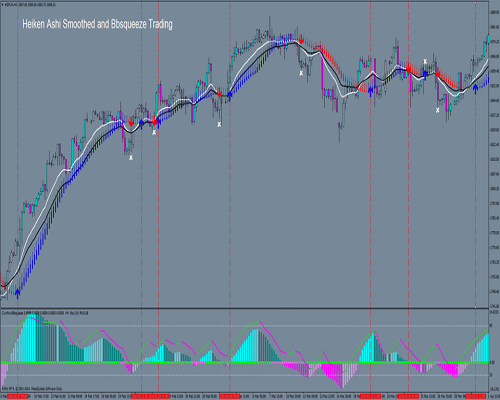Click the red chart shift triangle at the top edge
The height and width of the screenshot is (400, 500).
click(476, 3)
